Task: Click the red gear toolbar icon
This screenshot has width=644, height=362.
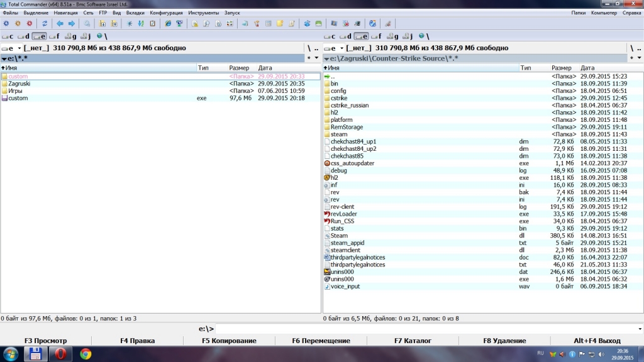Action: pos(29,23)
